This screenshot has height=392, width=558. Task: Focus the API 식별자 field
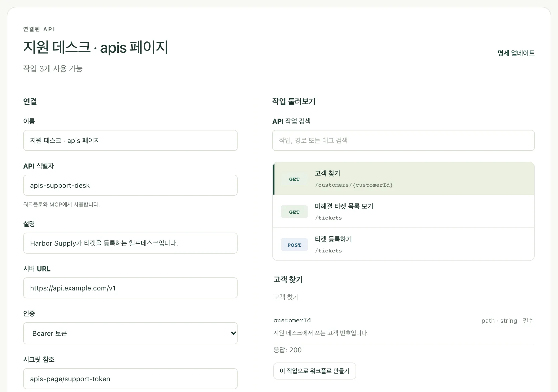[130, 185]
